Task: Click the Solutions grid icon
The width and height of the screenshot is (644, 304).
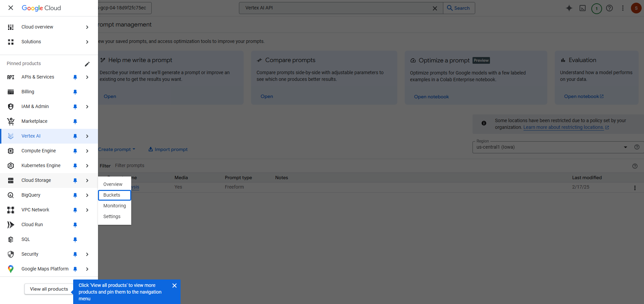Action: 11,42
